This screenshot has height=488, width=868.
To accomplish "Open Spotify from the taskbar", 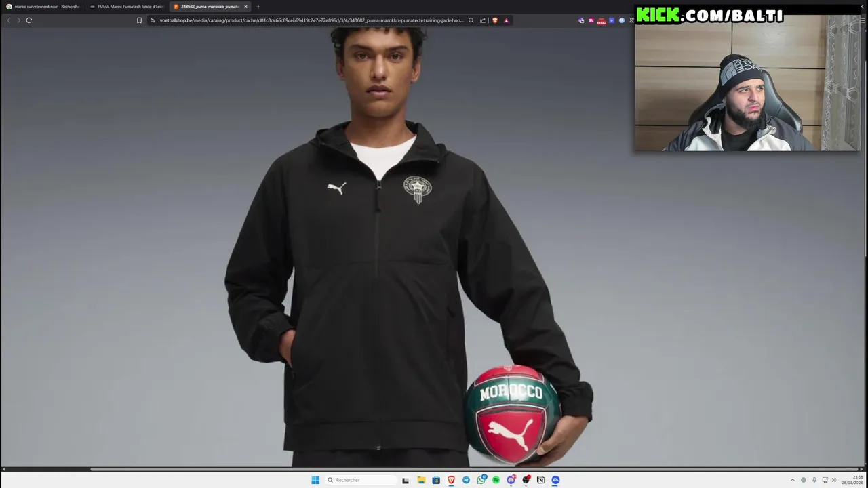I will (x=496, y=480).
